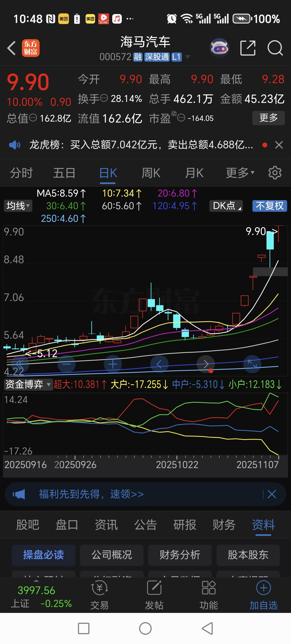Open the 资金博弈 indicator dropdown

point(28,384)
